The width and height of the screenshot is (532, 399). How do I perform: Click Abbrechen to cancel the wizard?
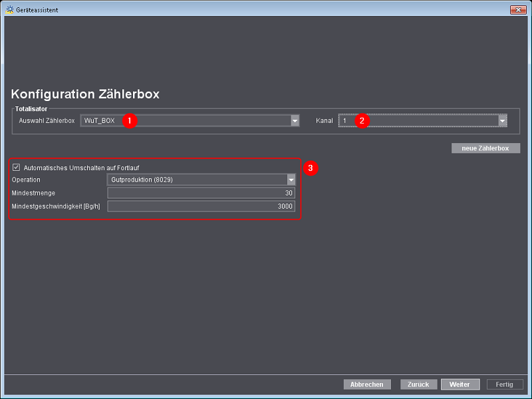(x=367, y=384)
